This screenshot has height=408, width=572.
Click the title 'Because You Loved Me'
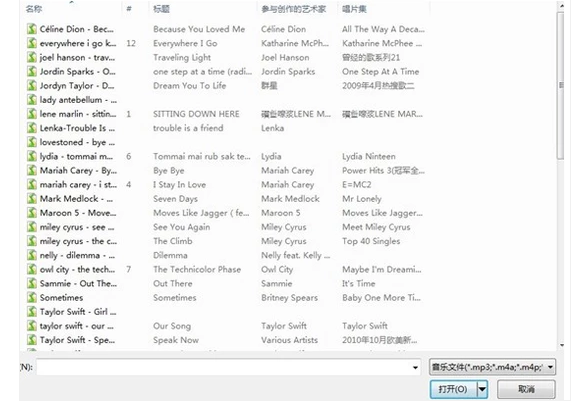[199, 29]
